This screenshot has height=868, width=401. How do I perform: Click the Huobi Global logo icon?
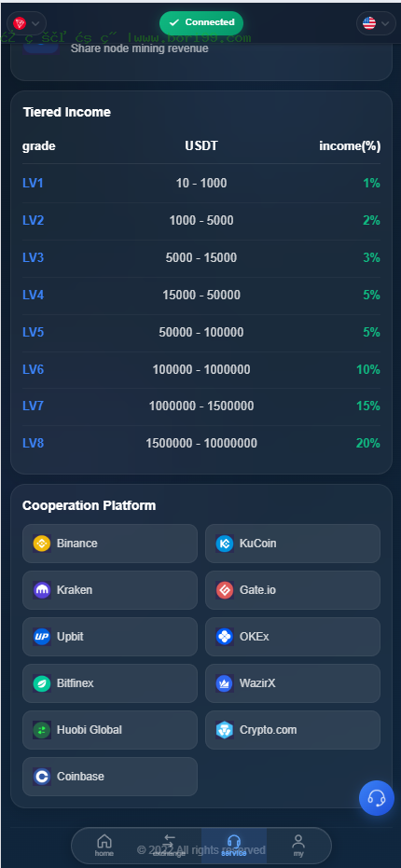click(x=42, y=730)
